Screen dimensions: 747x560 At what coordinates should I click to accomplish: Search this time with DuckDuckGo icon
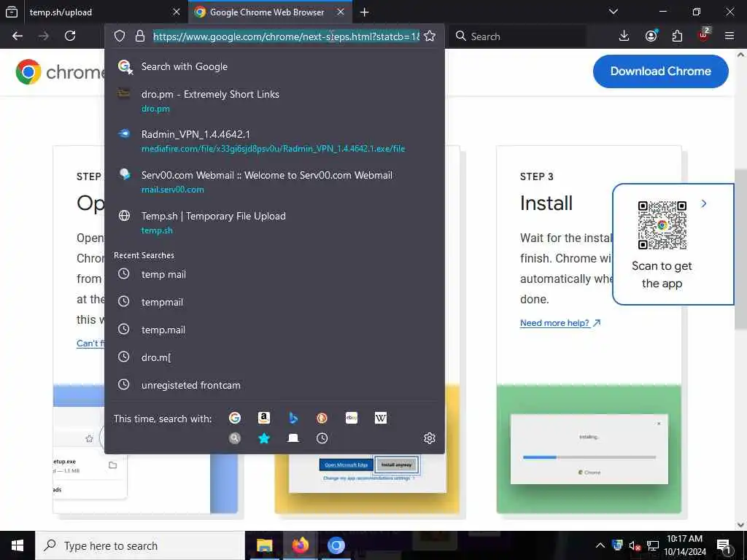(x=322, y=418)
